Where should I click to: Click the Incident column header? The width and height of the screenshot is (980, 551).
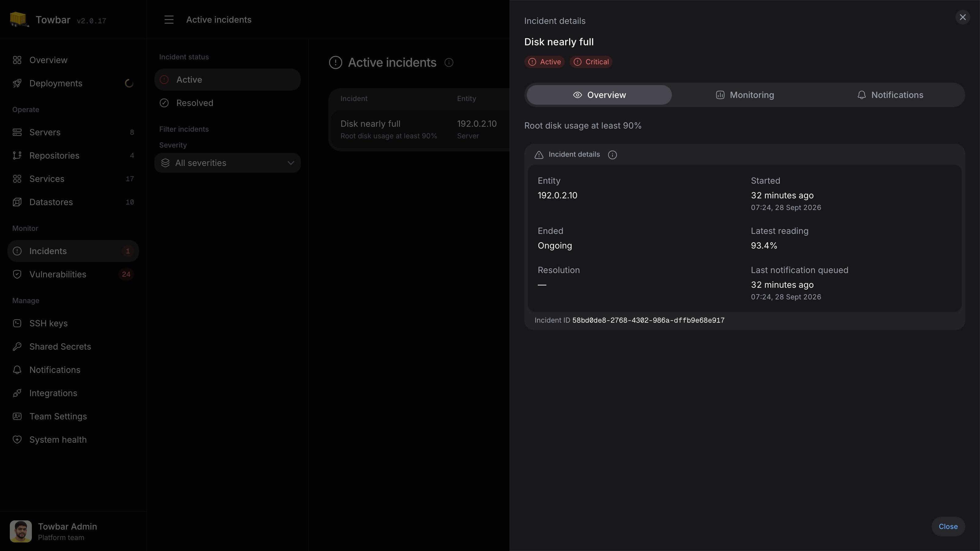click(x=354, y=99)
